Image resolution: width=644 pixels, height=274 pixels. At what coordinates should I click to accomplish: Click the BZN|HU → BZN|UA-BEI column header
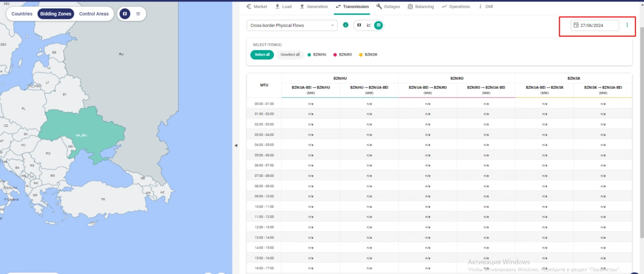pyautogui.click(x=369, y=90)
